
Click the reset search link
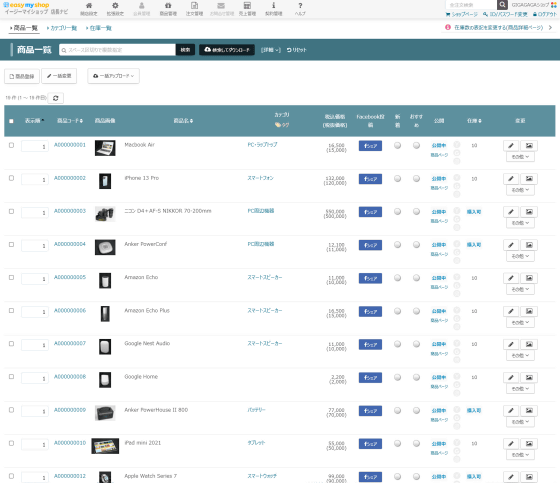point(296,50)
